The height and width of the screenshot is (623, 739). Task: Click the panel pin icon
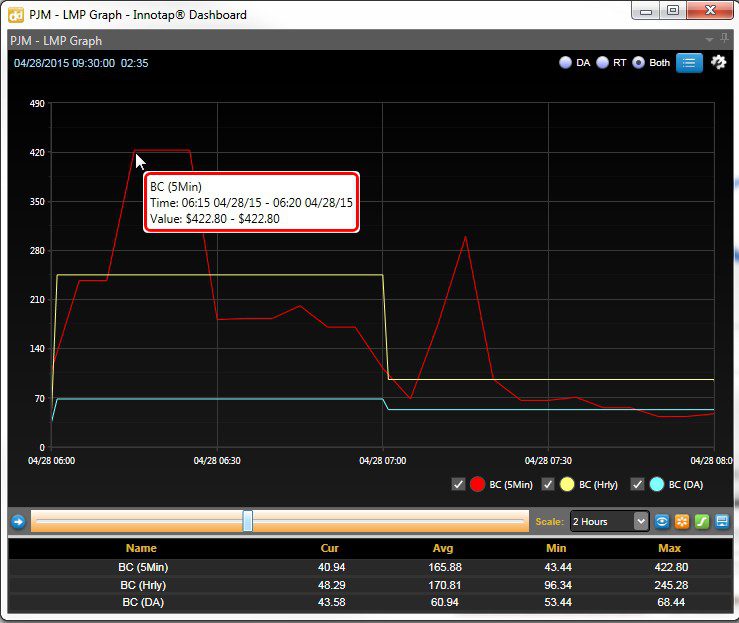click(725, 39)
